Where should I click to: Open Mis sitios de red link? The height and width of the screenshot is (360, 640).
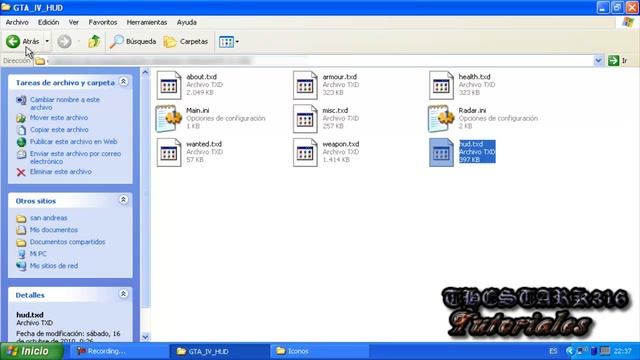pyautogui.click(x=54, y=266)
